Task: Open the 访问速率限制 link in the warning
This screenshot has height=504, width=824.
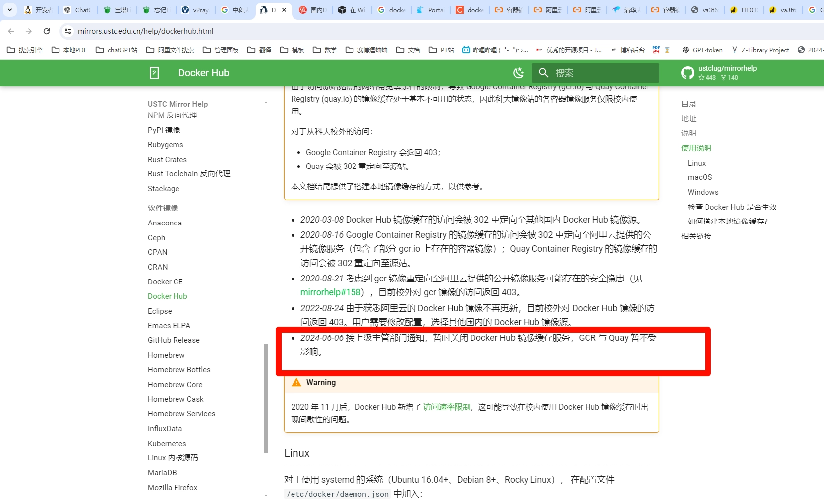Action: (447, 406)
